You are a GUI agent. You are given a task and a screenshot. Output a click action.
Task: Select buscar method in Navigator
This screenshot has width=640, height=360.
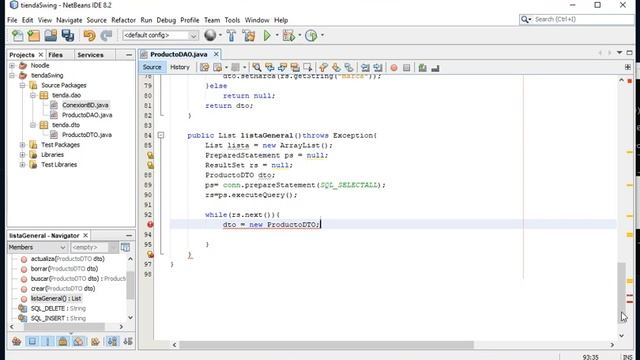click(78, 279)
